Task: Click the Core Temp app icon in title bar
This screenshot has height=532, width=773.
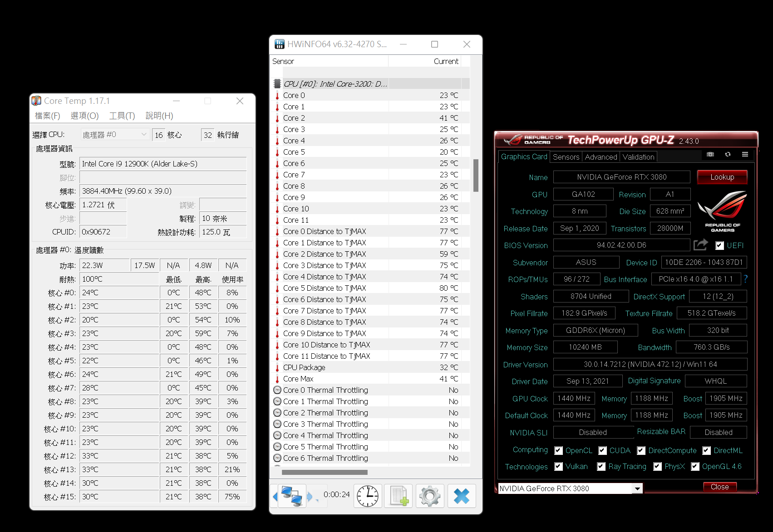Action: coord(36,101)
